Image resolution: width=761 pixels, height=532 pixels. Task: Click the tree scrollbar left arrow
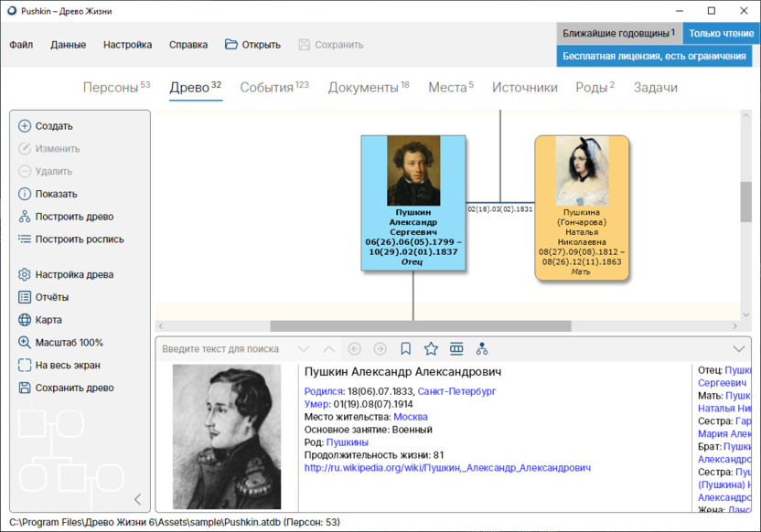pyautogui.click(x=161, y=326)
